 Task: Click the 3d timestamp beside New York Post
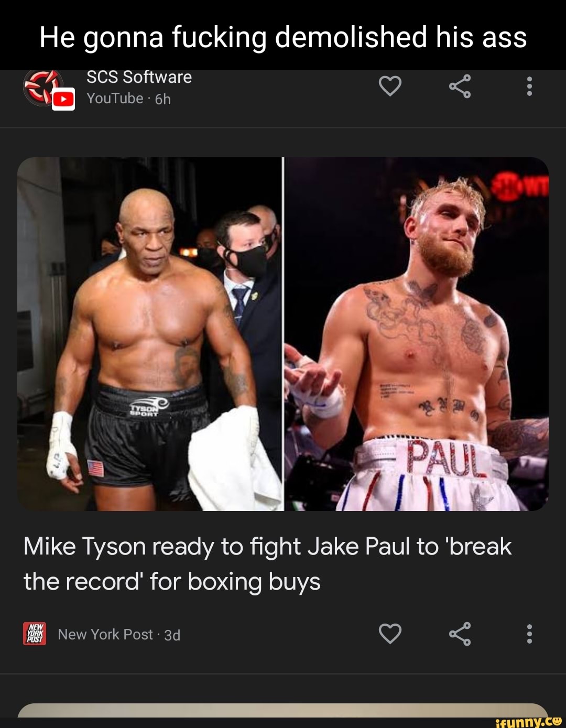(172, 635)
